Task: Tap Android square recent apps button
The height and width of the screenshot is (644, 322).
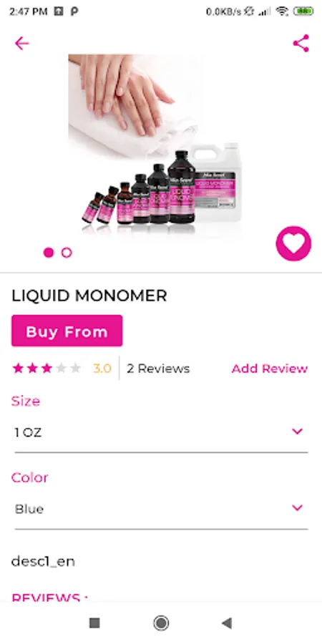Action: click(x=94, y=623)
